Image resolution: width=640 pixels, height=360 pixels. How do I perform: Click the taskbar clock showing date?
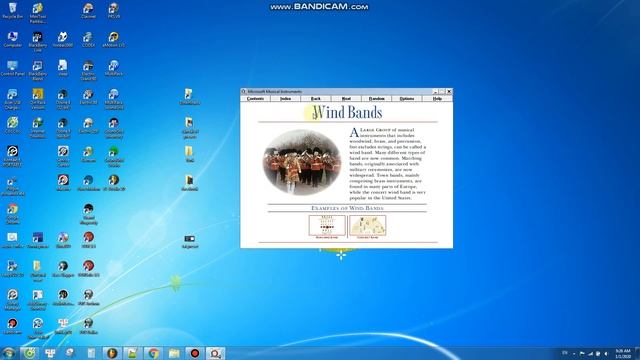click(x=623, y=353)
